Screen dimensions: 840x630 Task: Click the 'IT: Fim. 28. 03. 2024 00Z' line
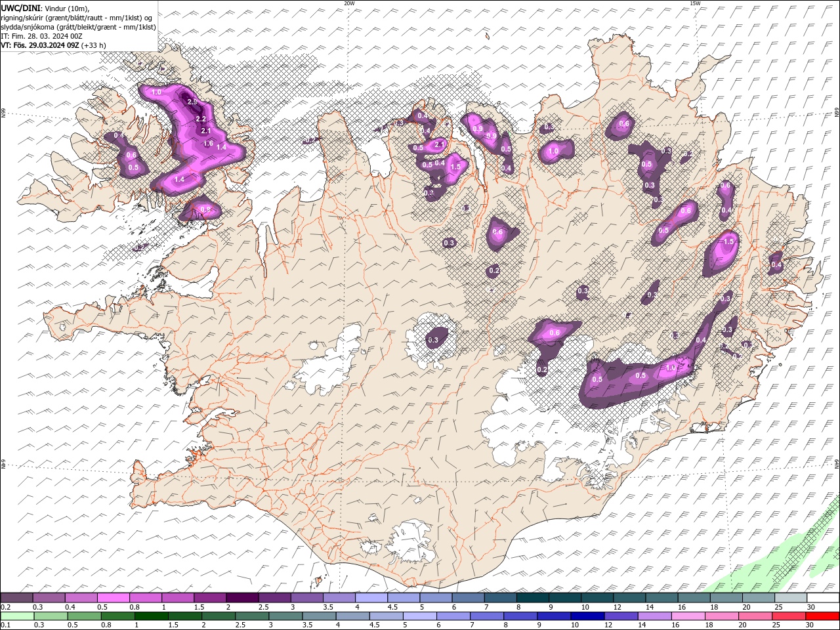pyautogui.click(x=41, y=36)
